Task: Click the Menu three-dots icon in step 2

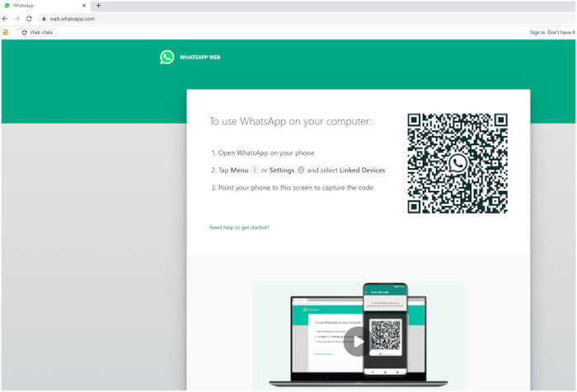Action: 254,170
